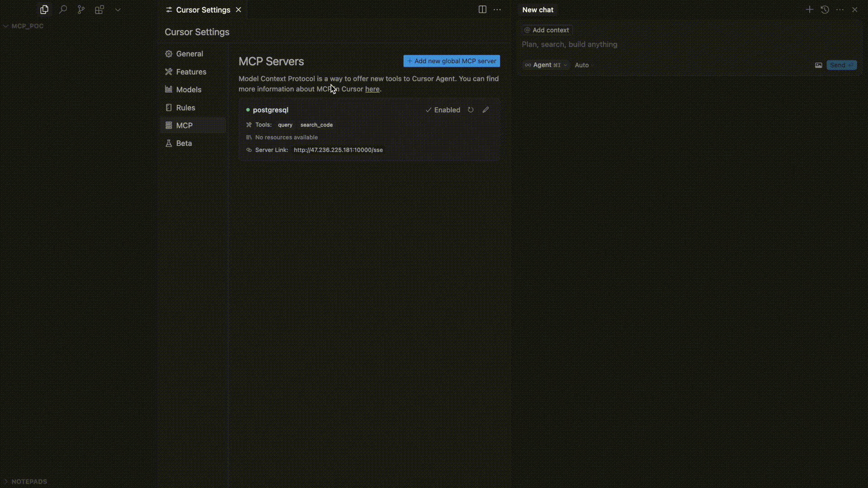
Task: Click the green postgresql status dot
Action: [248, 110]
